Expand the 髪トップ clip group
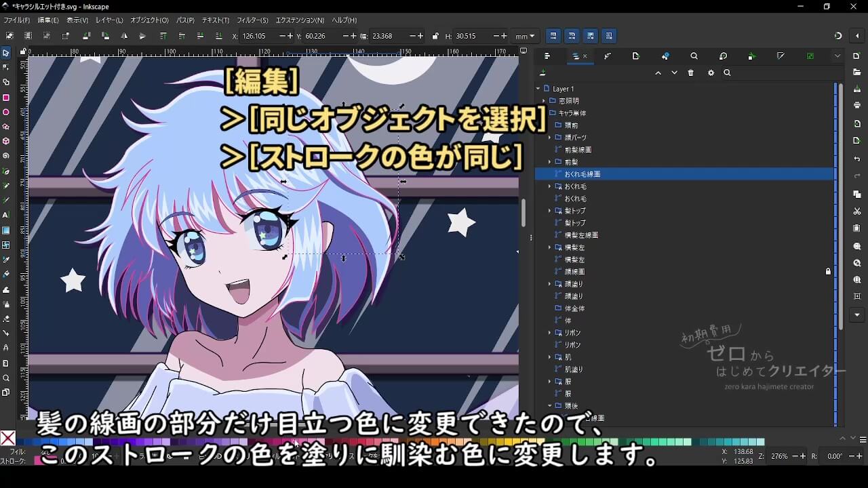The image size is (868, 488). click(550, 211)
